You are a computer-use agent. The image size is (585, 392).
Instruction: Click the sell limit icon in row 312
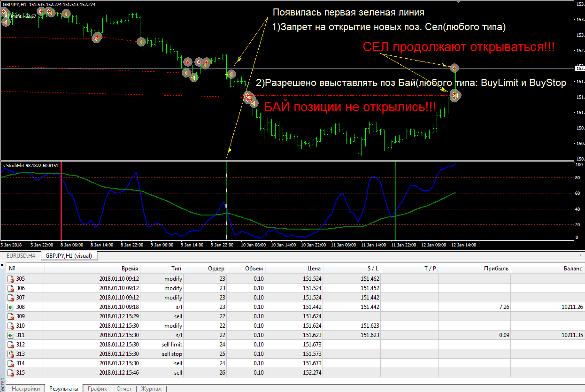click(x=10, y=345)
